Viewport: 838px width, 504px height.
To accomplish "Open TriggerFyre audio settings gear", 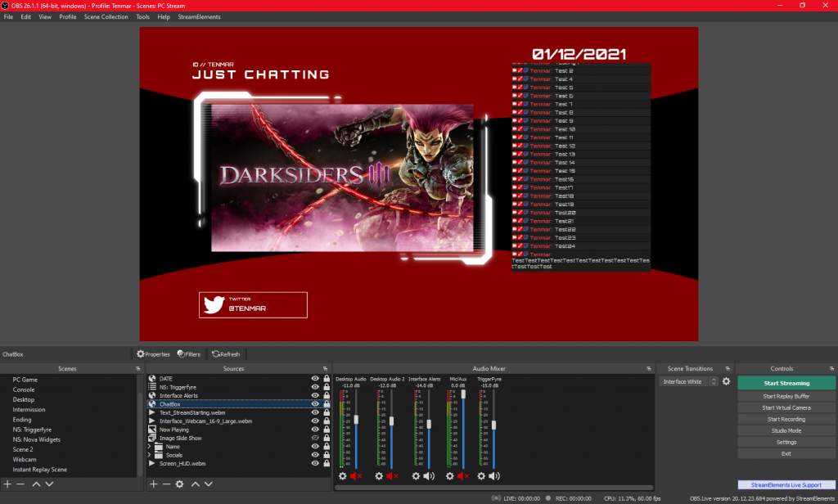I will coord(481,475).
